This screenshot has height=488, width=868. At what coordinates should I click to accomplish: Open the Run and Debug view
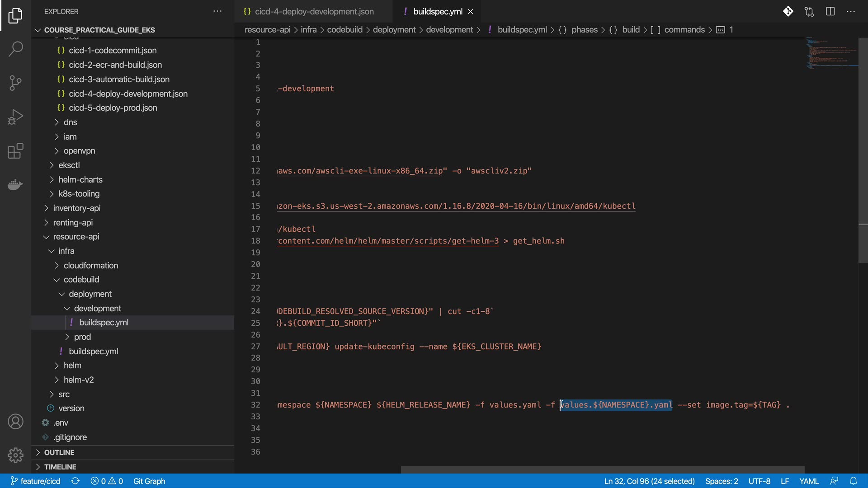click(x=15, y=117)
